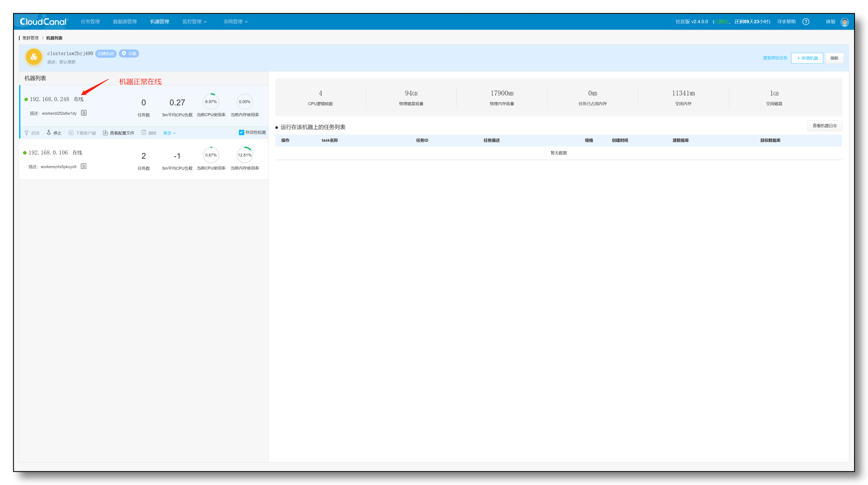Click the 1GB free disk value
This screenshot has width=868, height=485.
click(774, 93)
